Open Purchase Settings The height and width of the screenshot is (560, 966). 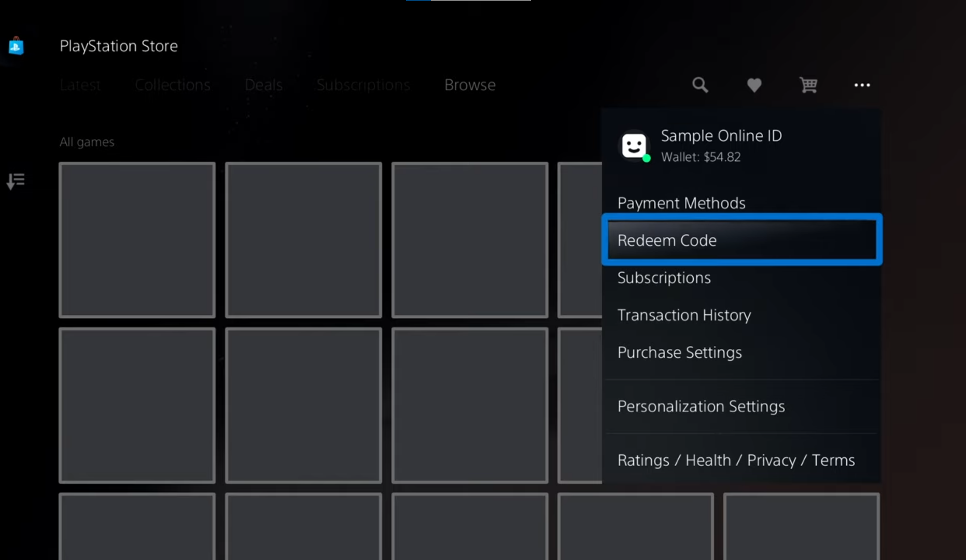click(741, 353)
